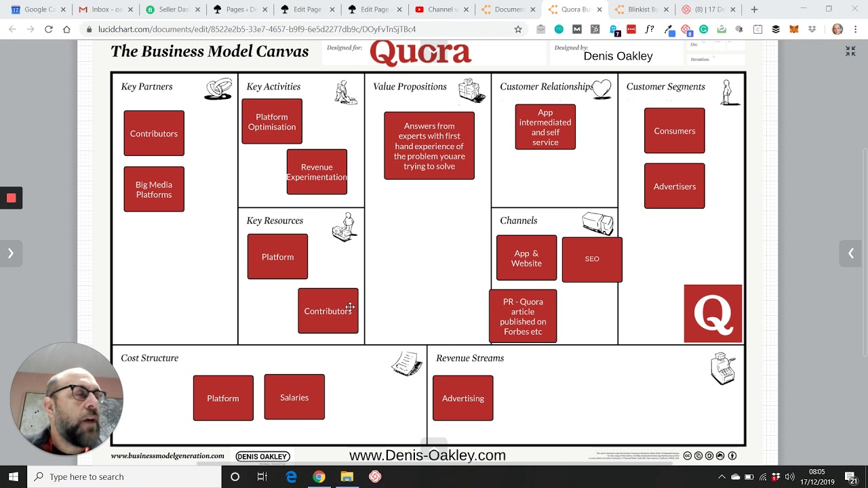Open the Buffer stacked-layers extension
Viewport: 868px width, 488px height.
tap(776, 29)
